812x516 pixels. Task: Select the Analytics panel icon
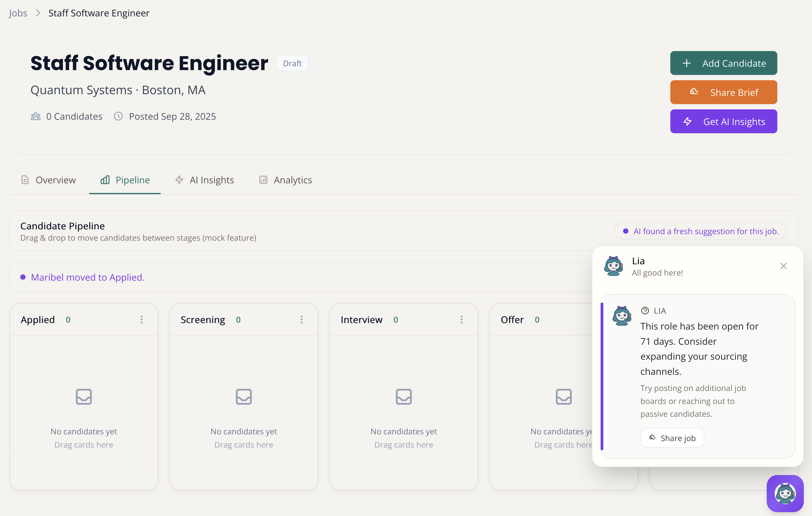click(263, 180)
